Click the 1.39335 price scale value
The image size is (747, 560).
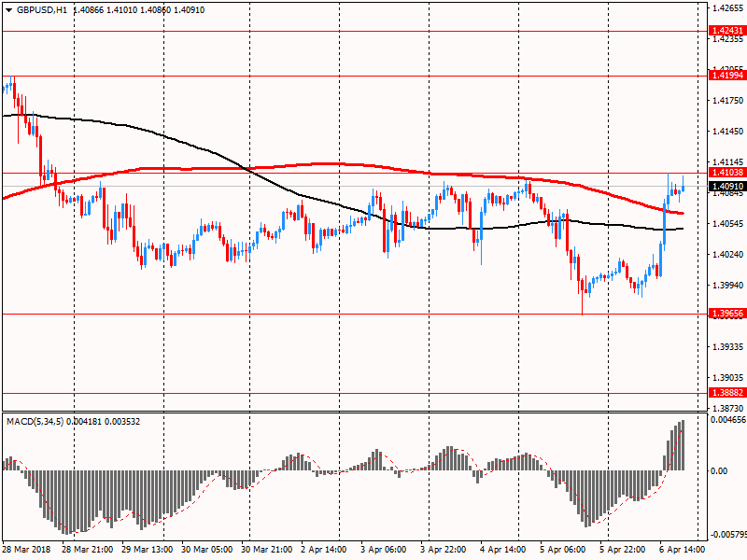point(727,346)
